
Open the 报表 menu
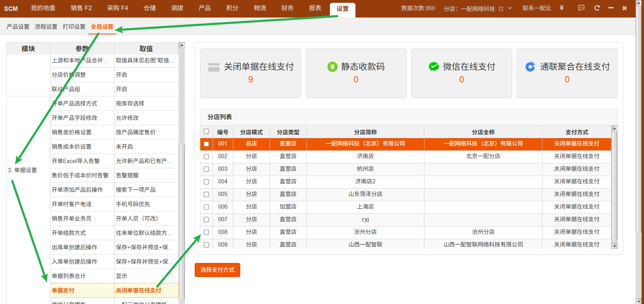[x=315, y=8]
